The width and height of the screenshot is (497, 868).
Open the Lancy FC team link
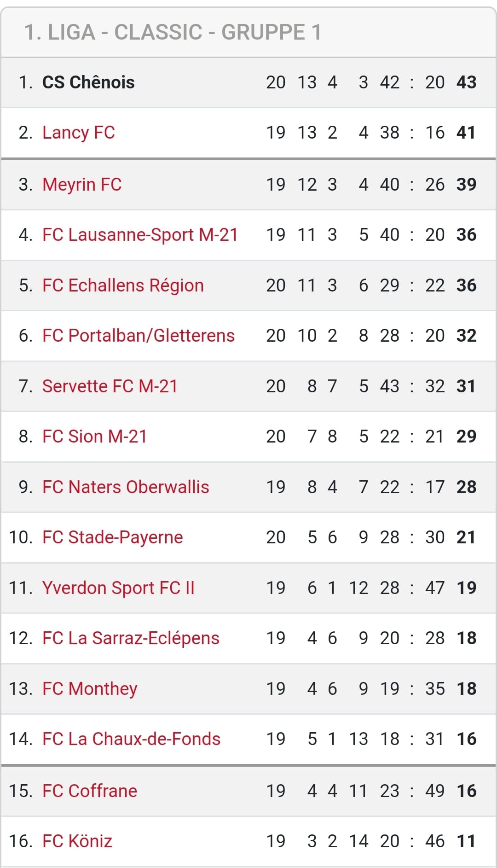(78, 133)
